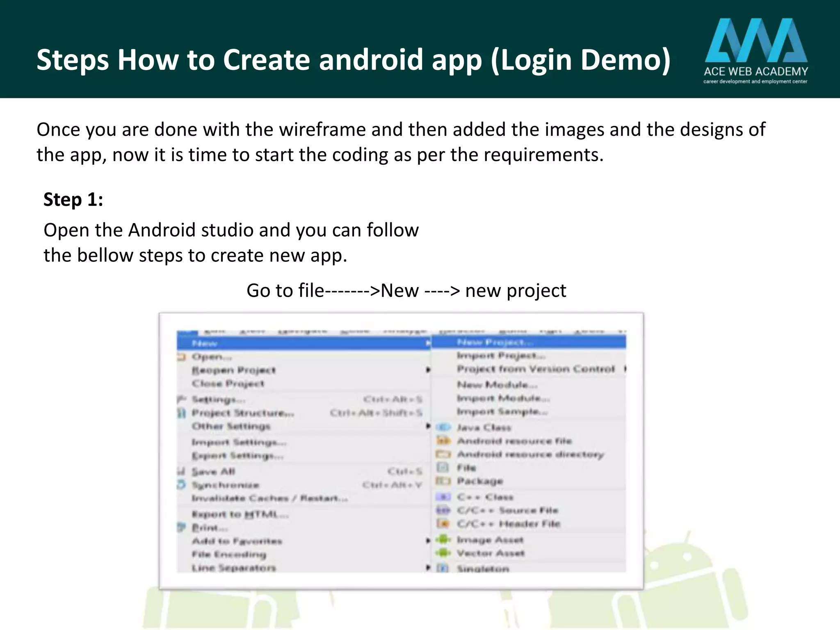Click the File document icon in the New submenu
This screenshot has width=840, height=630.
click(x=443, y=468)
